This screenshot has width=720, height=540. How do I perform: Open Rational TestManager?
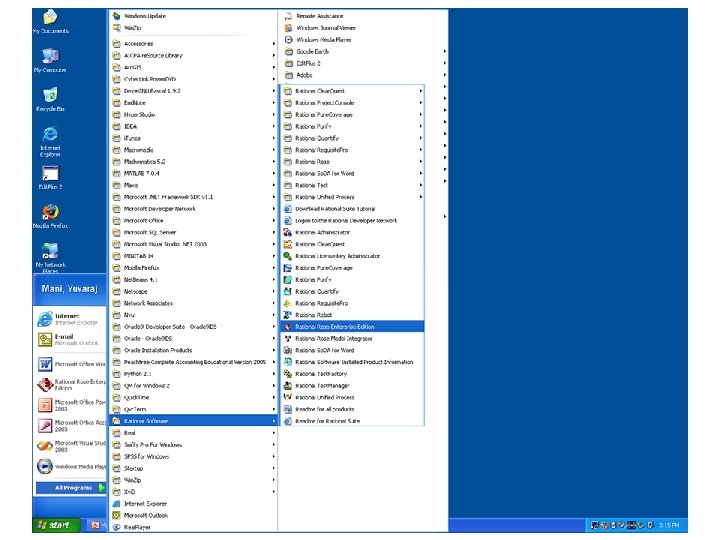point(352,386)
